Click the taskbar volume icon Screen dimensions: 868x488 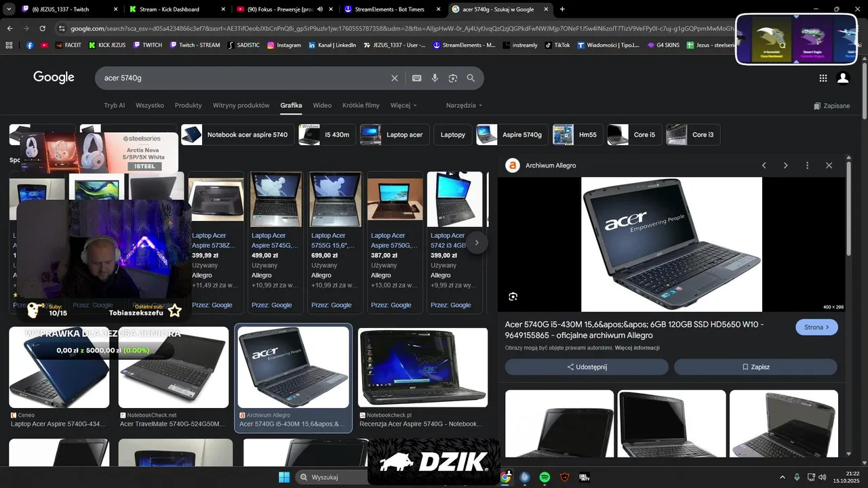pyautogui.click(x=823, y=477)
